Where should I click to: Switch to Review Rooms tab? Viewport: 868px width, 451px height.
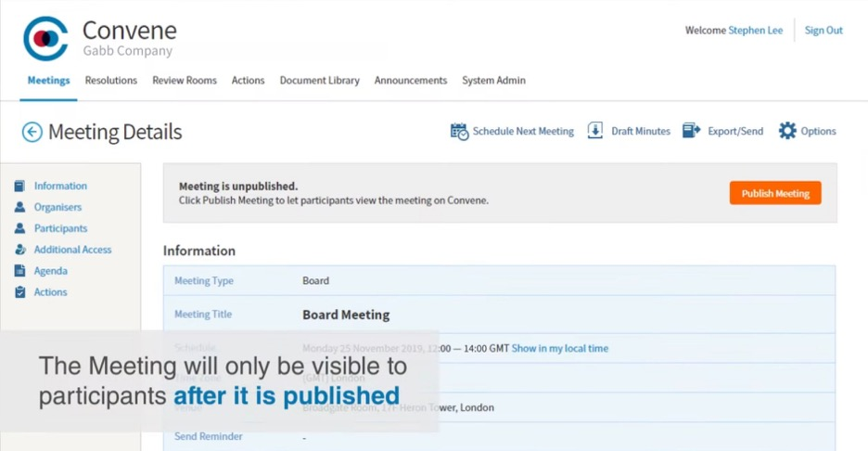click(x=185, y=81)
